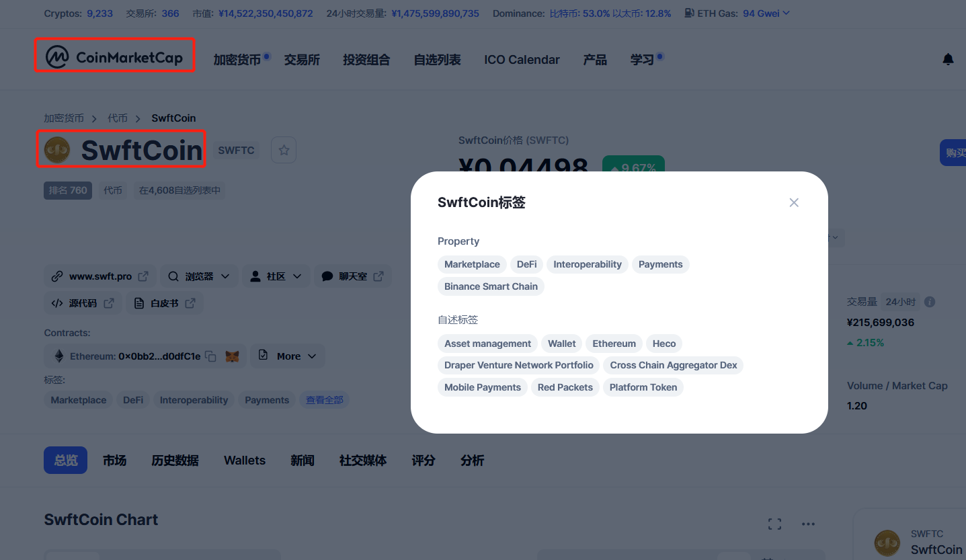Expand More contracts dropdown
The image size is (966, 560).
click(x=288, y=356)
